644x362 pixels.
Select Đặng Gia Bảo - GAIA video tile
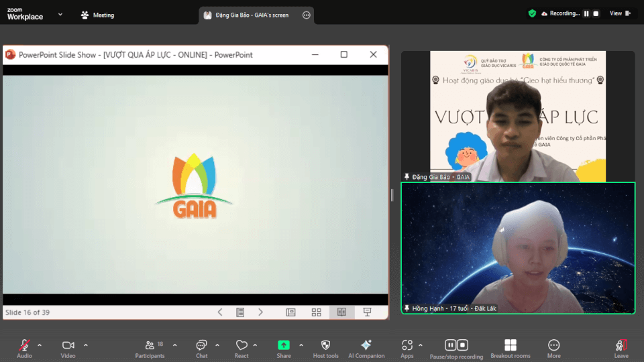(x=518, y=116)
